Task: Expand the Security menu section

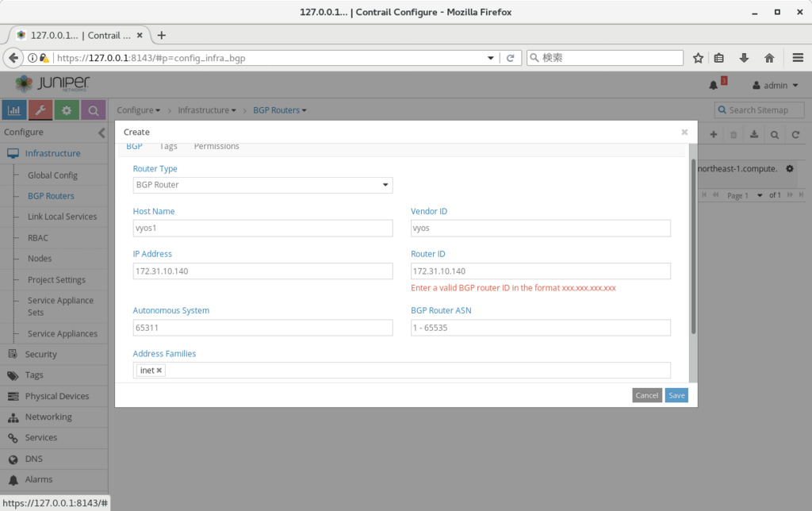Action: [x=41, y=355]
